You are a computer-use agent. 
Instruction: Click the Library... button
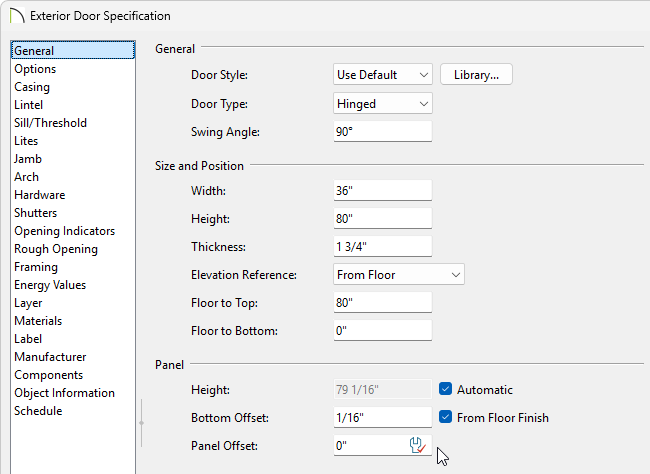(x=476, y=75)
